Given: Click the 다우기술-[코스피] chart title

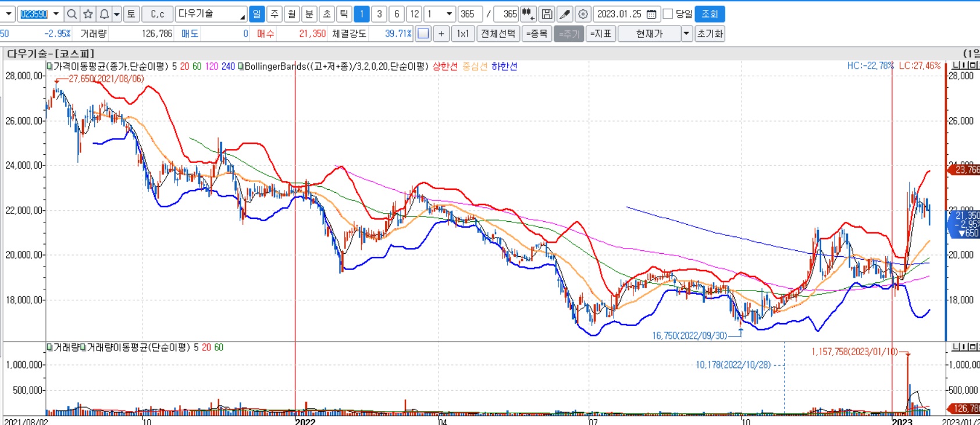Looking at the screenshot, I should (x=51, y=54).
